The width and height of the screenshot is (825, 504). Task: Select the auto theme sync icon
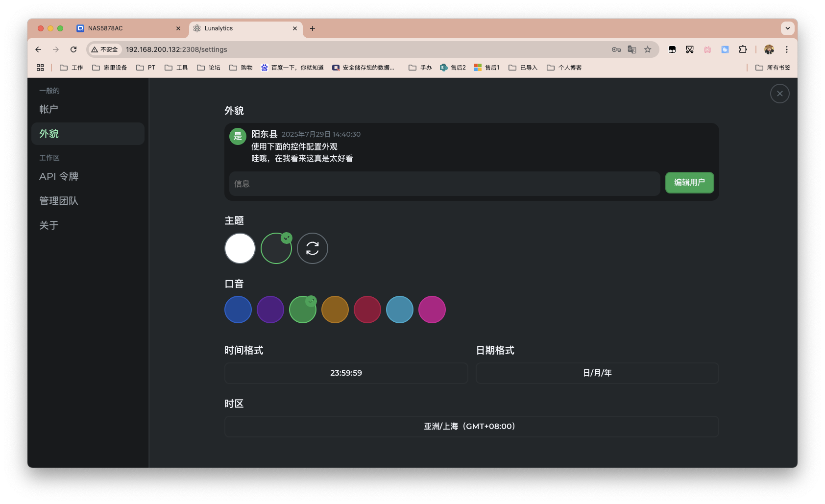coord(312,248)
